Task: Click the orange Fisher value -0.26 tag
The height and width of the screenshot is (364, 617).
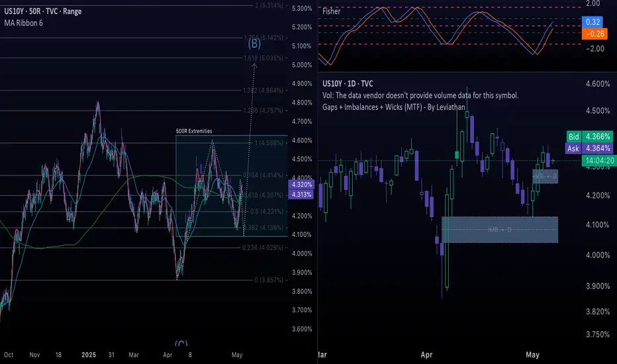Action: 595,34
